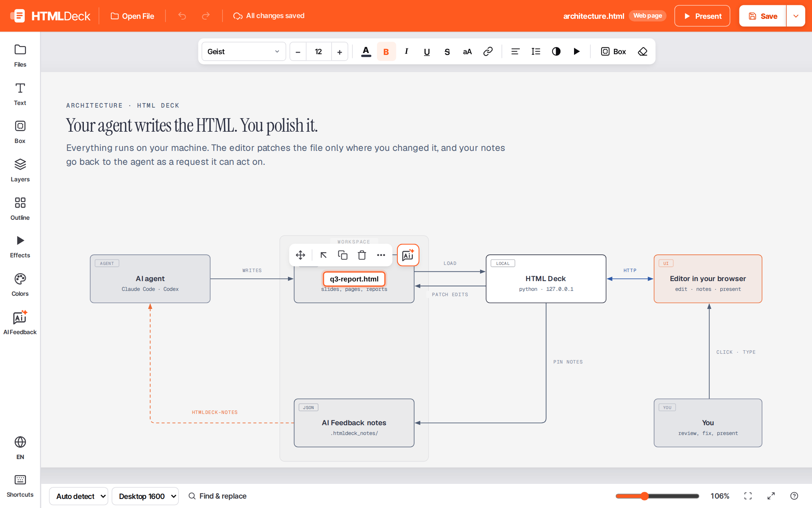Undo the last change
Screen dimensions: 812x508
[x=182, y=16]
